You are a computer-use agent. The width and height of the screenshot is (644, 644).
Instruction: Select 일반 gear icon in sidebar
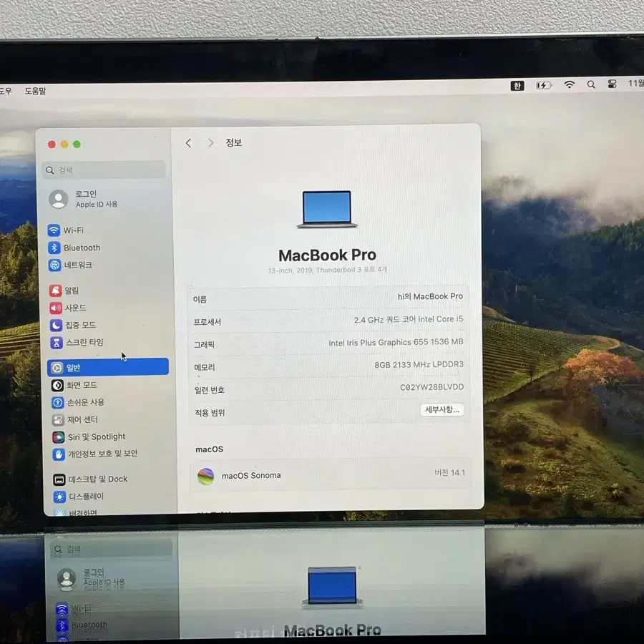pos(57,368)
